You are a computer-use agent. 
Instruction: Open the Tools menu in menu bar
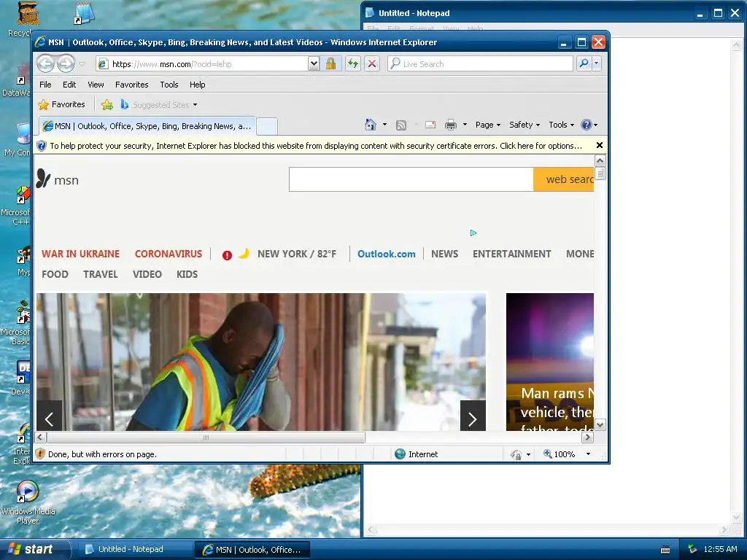[169, 85]
